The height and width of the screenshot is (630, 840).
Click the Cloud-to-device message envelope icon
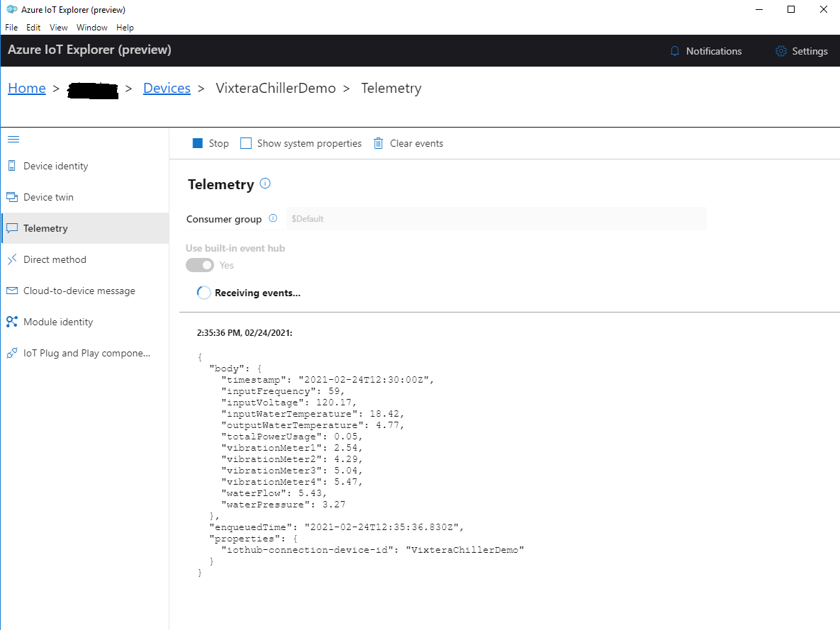point(12,291)
